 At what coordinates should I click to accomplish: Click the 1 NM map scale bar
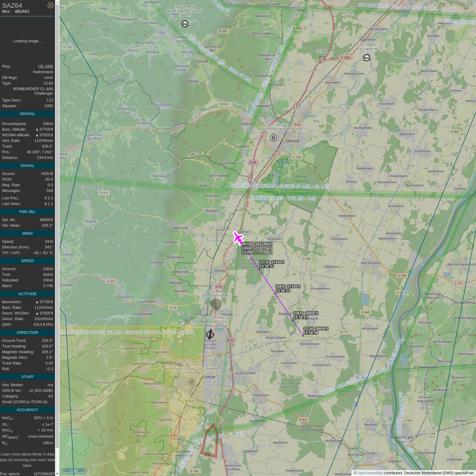[74, 471]
